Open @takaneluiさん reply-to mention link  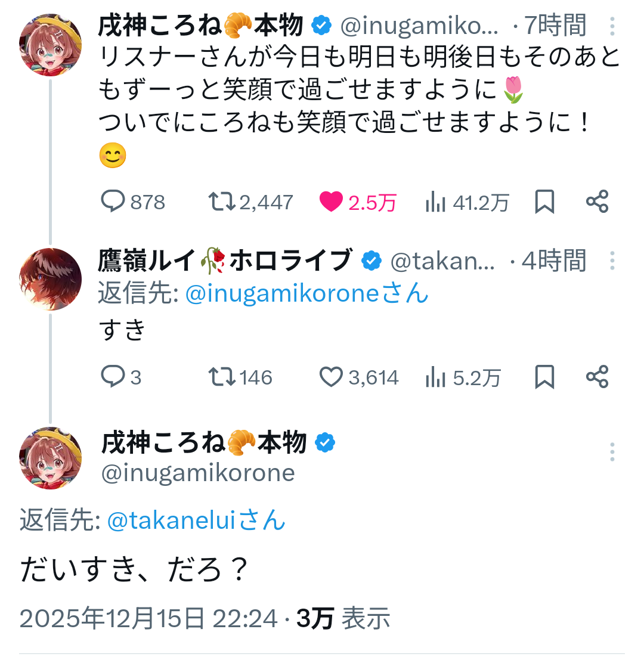pyautogui.click(x=196, y=520)
